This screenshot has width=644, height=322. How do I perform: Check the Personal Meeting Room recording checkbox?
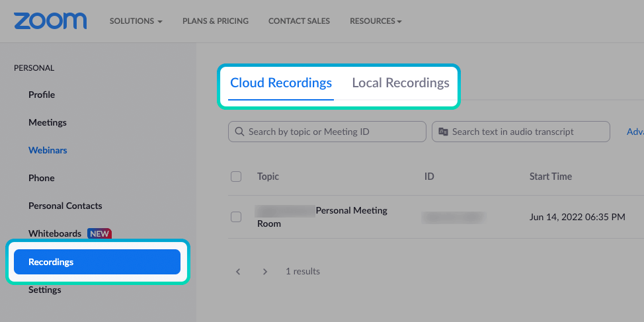[x=236, y=217]
